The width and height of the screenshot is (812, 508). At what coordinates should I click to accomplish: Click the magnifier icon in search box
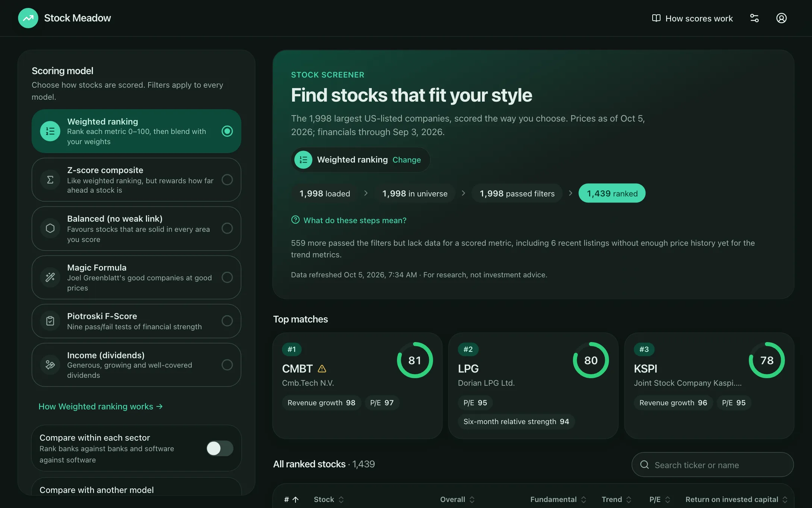tap(644, 465)
